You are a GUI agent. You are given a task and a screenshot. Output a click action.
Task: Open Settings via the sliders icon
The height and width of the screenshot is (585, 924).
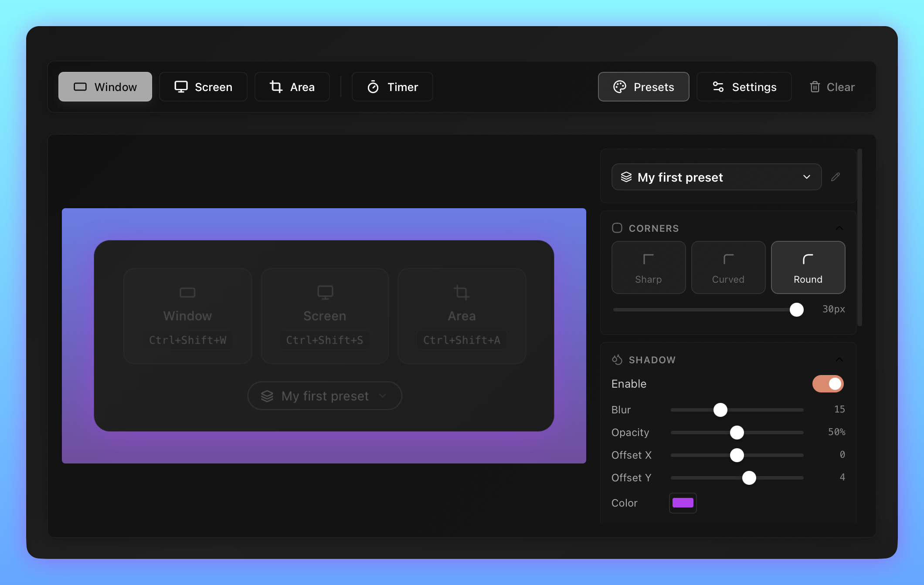coord(719,86)
